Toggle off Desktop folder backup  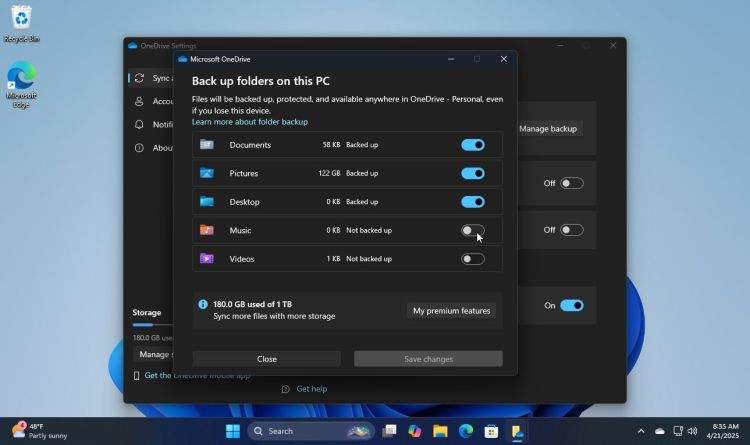click(x=472, y=202)
